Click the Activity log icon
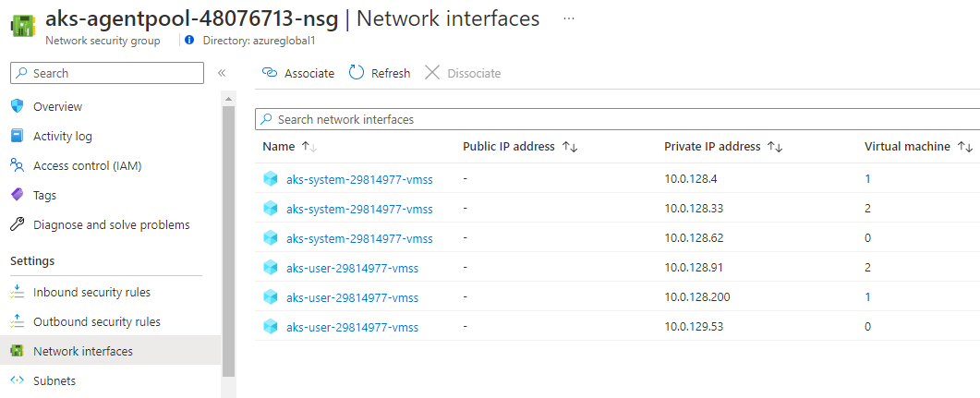The width and height of the screenshot is (980, 398). pyautogui.click(x=17, y=136)
